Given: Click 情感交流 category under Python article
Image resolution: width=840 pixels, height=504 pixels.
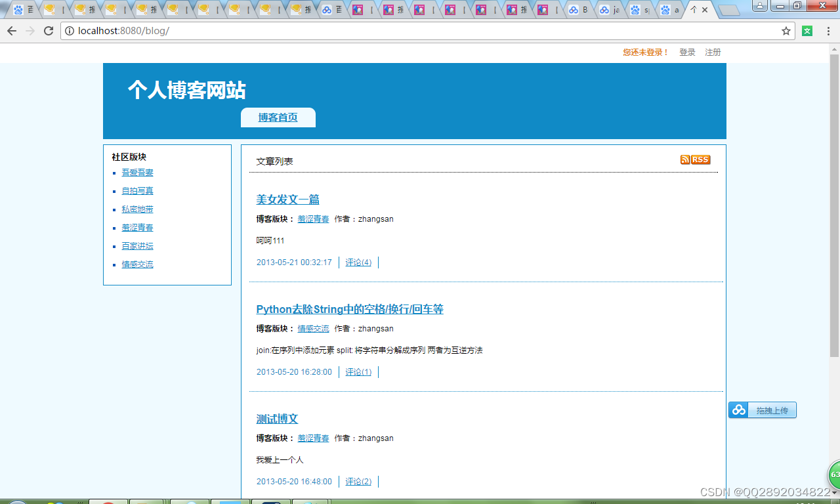Looking at the screenshot, I should click(x=313, y=329).
